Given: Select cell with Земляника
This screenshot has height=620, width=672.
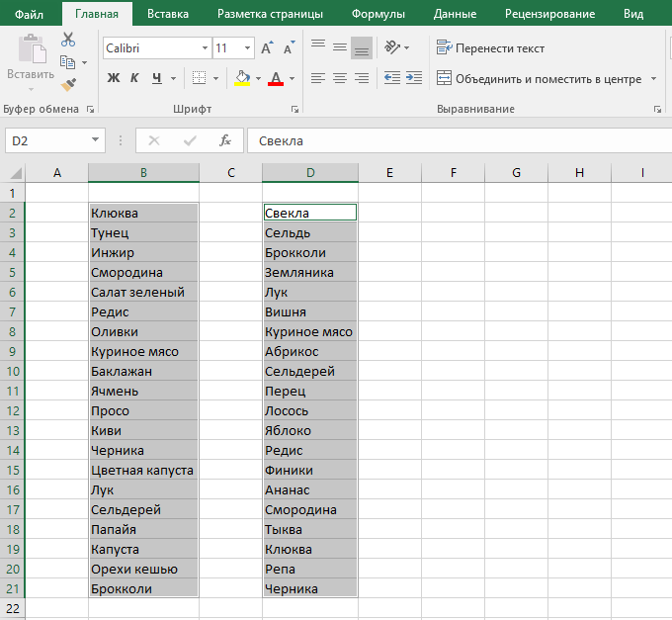Looking at the screenshot, I should pyautogui.click(x=310, y=272).
